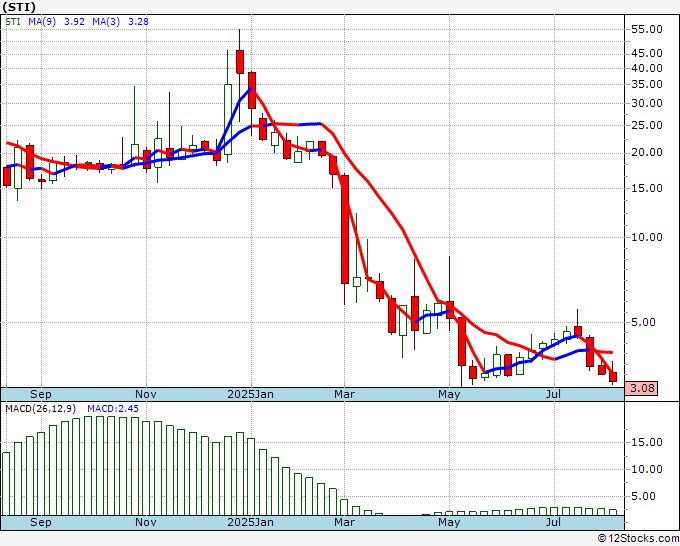The image size is (680, 546).
Task: Click the 40.00 price axis label
Action: pos(647,68)
